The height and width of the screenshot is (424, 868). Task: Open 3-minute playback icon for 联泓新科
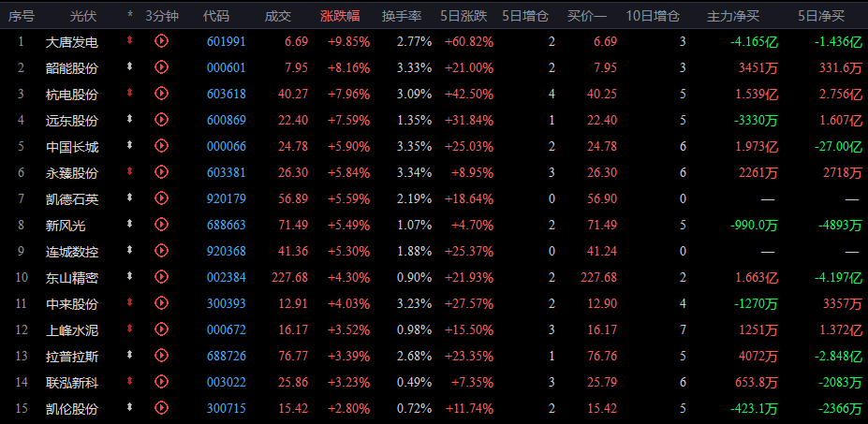point(161,381)
